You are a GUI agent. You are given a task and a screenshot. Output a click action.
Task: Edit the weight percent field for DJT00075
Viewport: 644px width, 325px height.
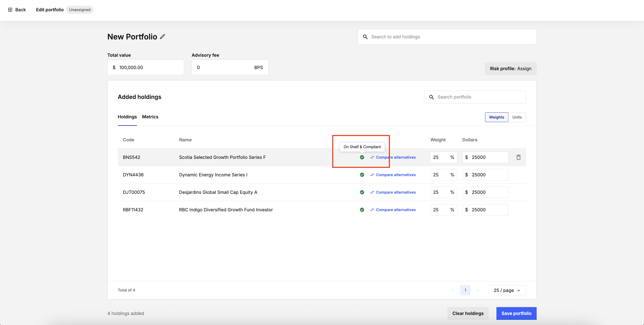[444, 192]
